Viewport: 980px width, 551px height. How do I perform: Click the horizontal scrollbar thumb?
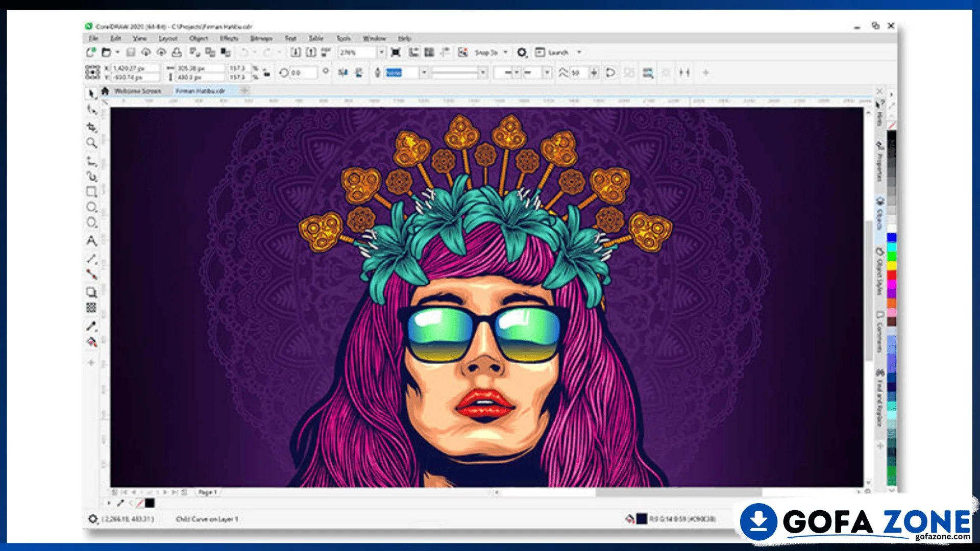point(678,492)
